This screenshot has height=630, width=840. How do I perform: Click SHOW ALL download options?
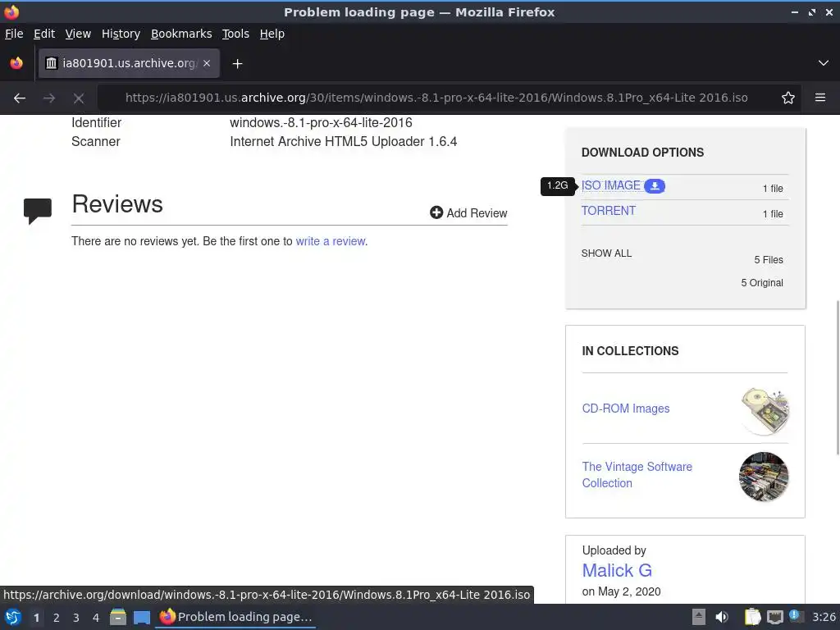tap(606, 253)
